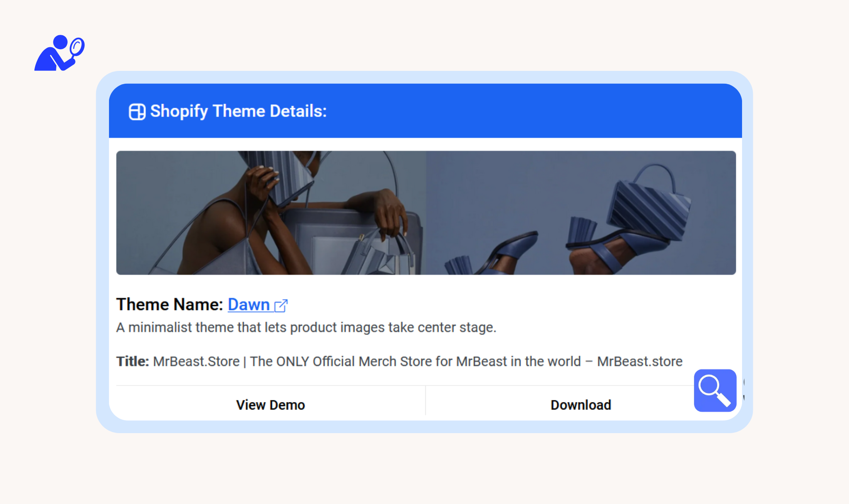Select the 'Shopify Theme Details:' header text

click(238, 111)
